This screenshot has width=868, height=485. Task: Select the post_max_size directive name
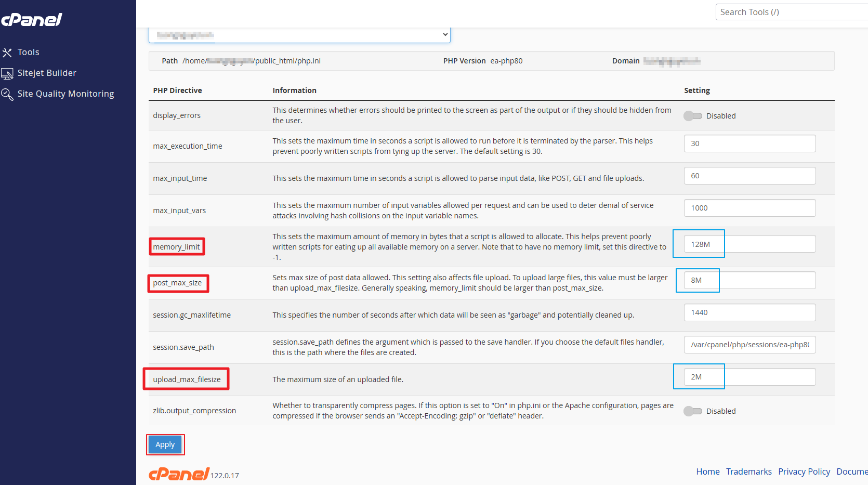pyautogui.click(x=177, y=283)
